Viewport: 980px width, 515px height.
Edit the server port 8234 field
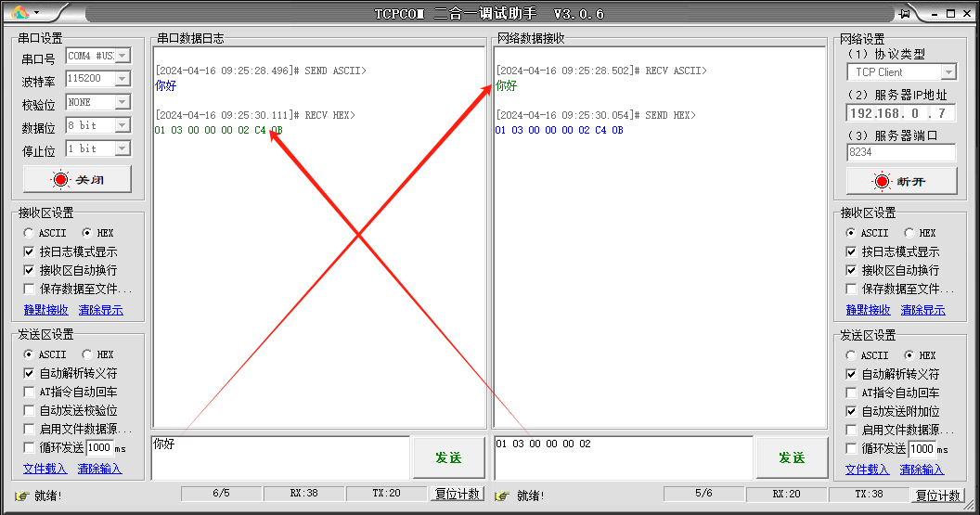(x=900, y=152)
